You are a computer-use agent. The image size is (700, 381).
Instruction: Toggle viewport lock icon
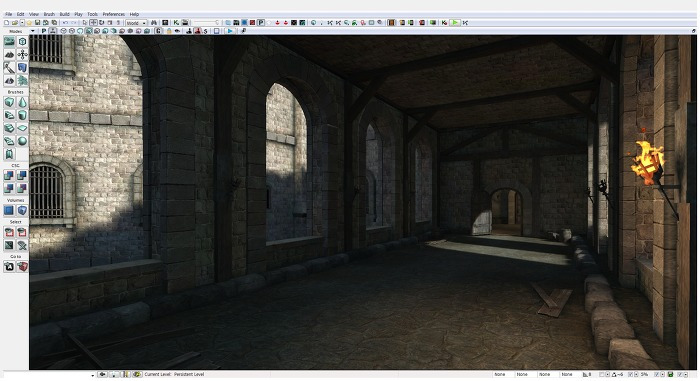click(169, 31)
